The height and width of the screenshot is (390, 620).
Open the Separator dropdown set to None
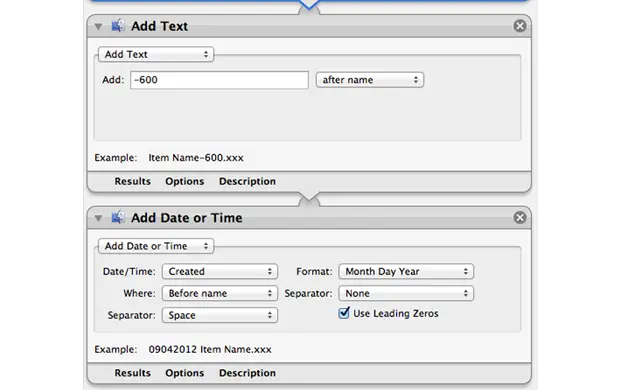(406, 293)
